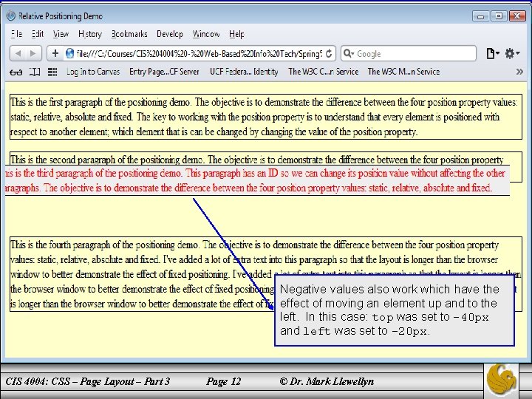
Task: Show Top Sites grid icon
Action: coord(52,72)
